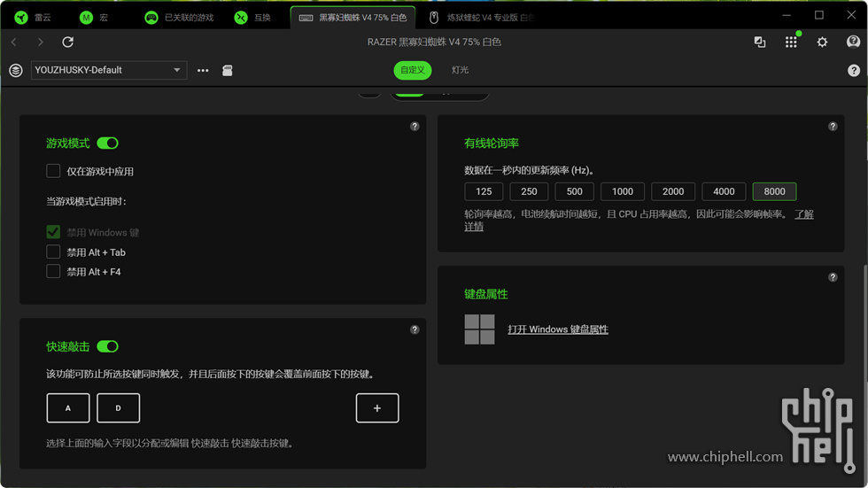Screen dimensions: 868x488
Task: Open help icon beside the 灯光 bar
Action: 854,70
